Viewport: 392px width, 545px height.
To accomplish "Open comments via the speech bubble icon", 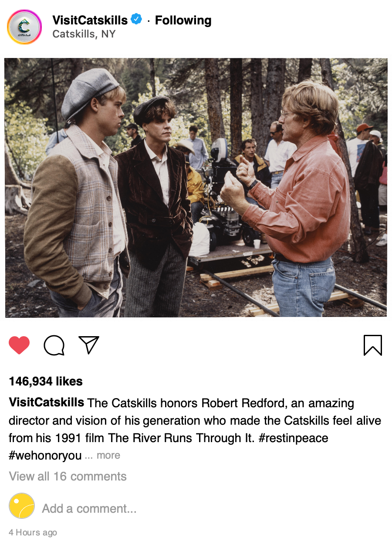I will pyautogui.click(x=54, y=345).
